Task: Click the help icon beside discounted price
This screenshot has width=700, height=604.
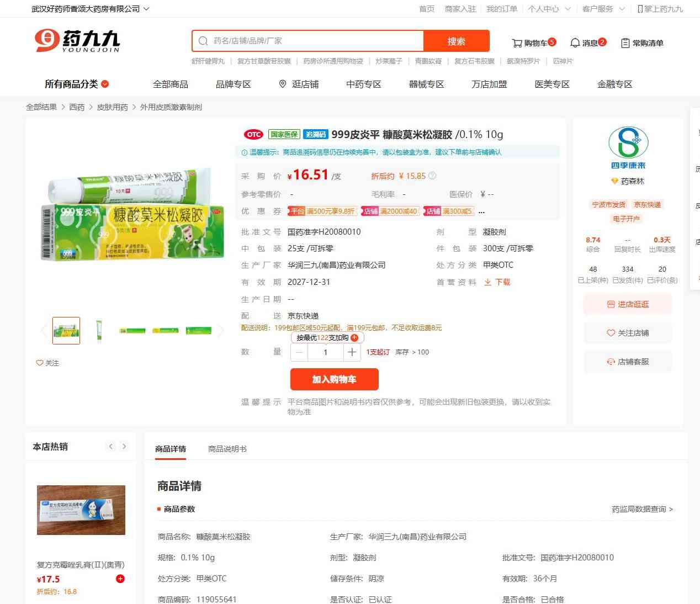Action: coord(432,176)
